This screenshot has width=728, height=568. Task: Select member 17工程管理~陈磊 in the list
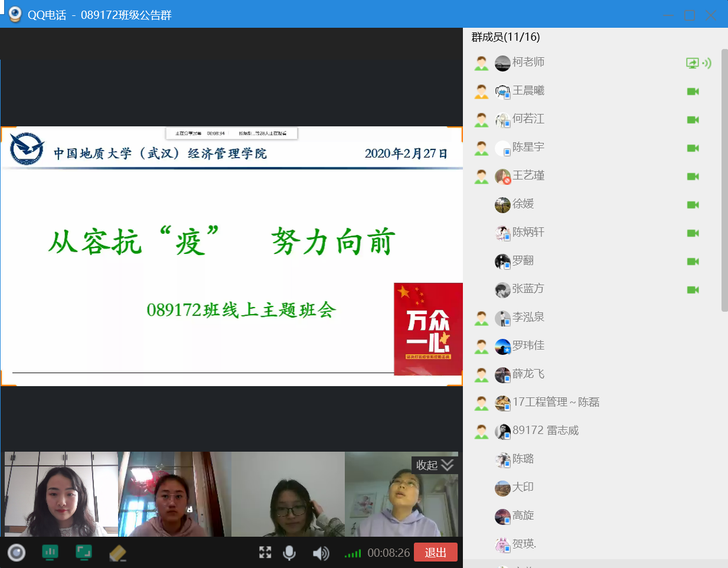pyautogui.click(x=555, y=403)
